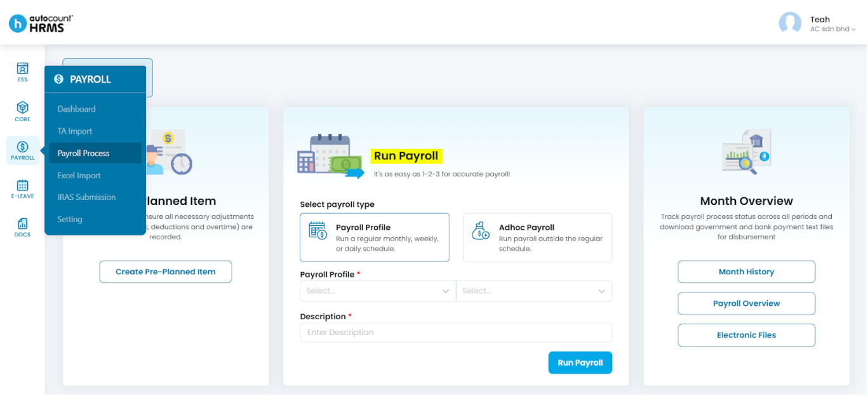Open Electronic Files
The width and height of the screenshot is (868, 396).
(747, 335)
